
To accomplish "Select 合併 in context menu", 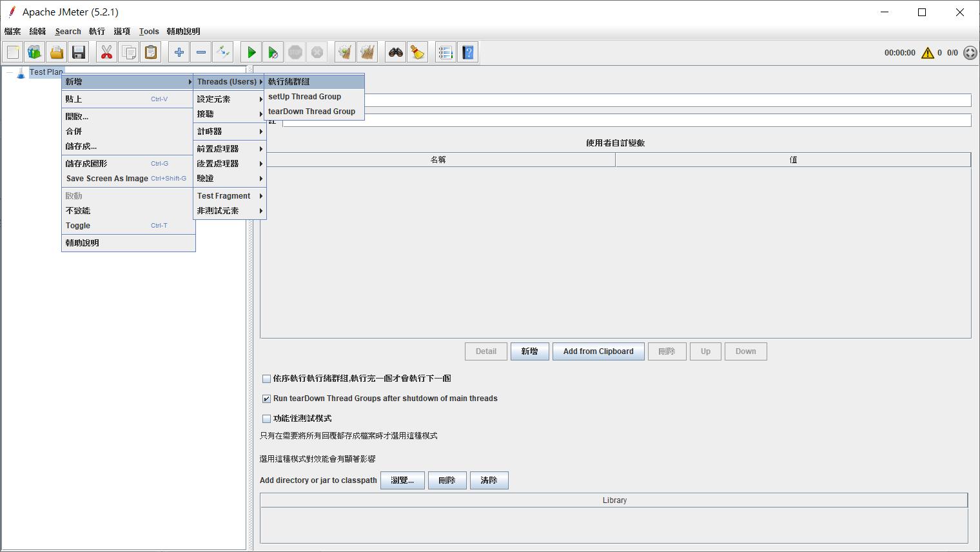I will pos(128,132).
